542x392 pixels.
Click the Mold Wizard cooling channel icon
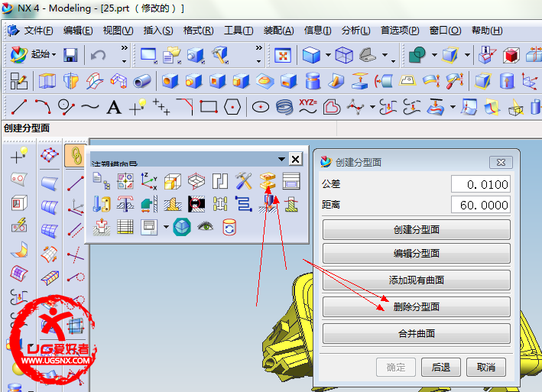244,204
